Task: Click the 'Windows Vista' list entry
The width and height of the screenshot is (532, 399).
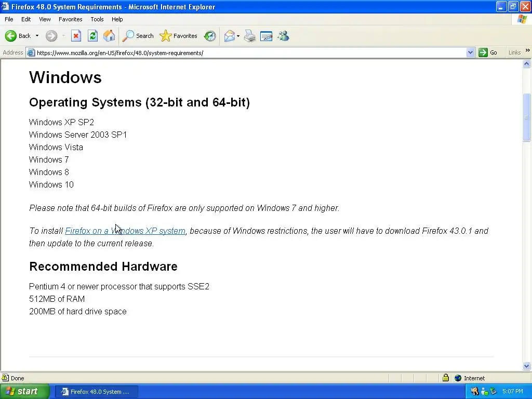Action: coord(56,147)
